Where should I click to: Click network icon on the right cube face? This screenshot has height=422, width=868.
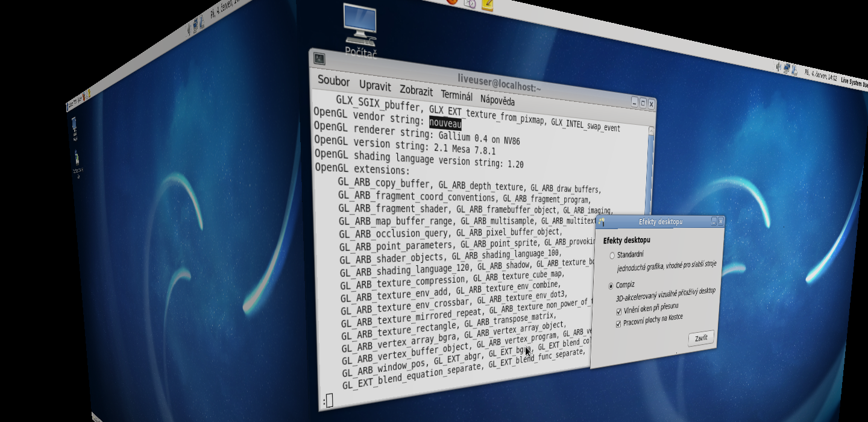(x=787, y=69)
